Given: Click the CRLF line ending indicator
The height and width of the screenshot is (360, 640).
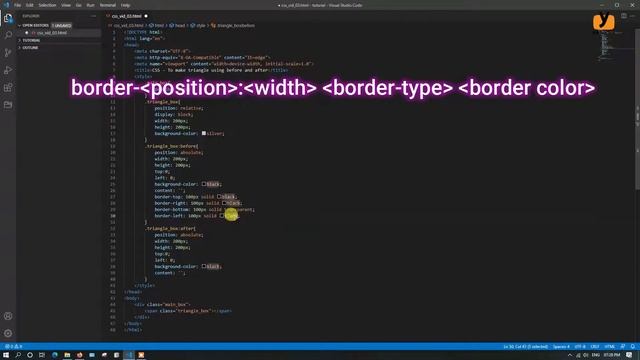Looking at the screenshot, I should point(595,347).
